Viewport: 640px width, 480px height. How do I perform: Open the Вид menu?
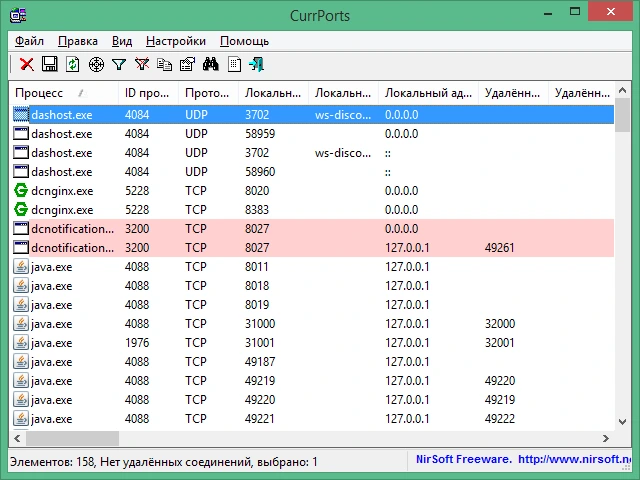pos(122,41)
